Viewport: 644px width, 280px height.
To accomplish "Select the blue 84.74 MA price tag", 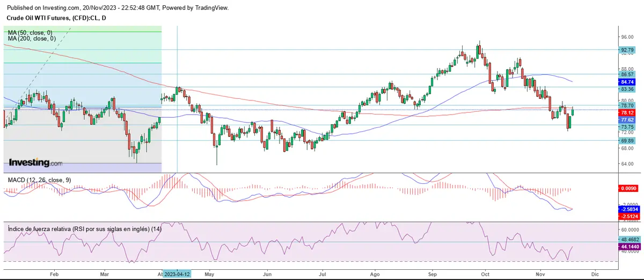I will pyautogui.click(x=627, y=82).
